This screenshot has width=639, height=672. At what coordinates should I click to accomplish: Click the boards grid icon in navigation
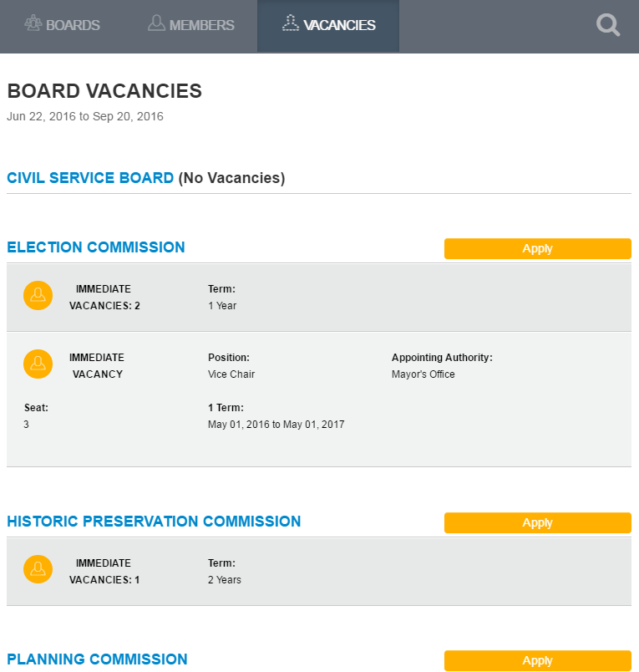tap(33, 24)
